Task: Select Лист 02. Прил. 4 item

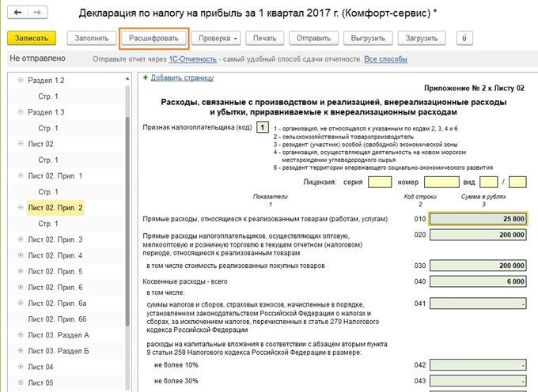Action: pos(55,255)
